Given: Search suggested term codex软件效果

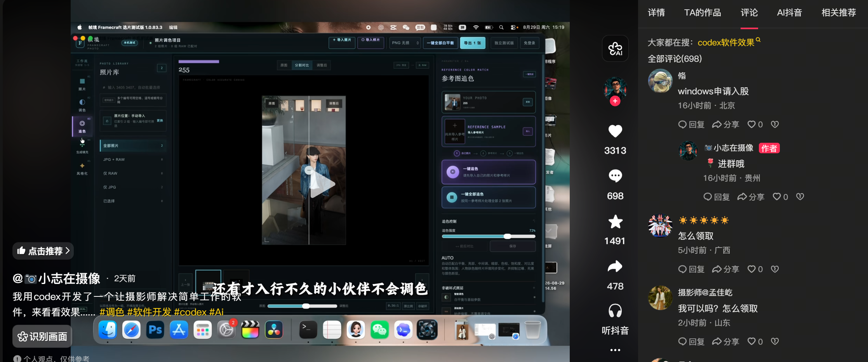Looking at the screenshot, I should pos(726,42).
